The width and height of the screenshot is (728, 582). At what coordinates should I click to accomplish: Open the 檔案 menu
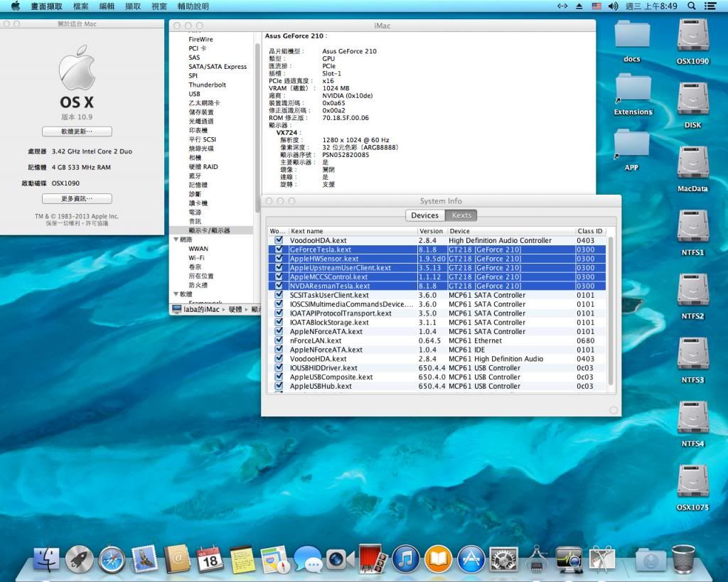81,6
